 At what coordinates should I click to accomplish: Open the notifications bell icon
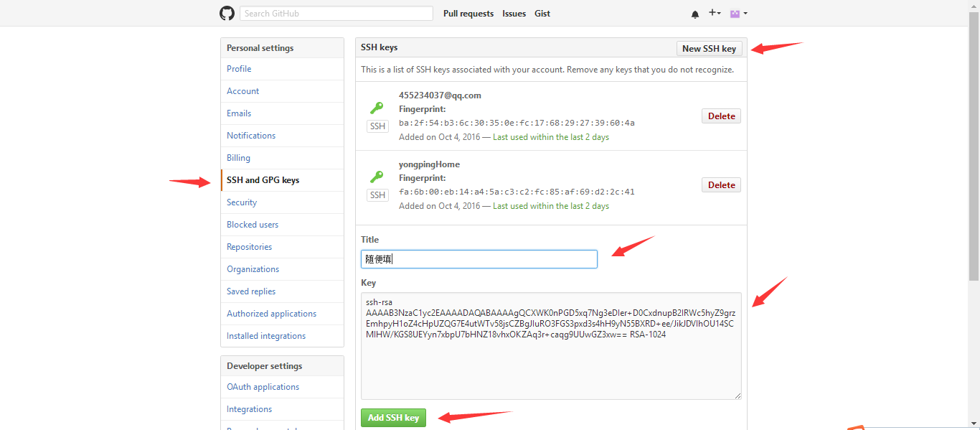(694, 14)
